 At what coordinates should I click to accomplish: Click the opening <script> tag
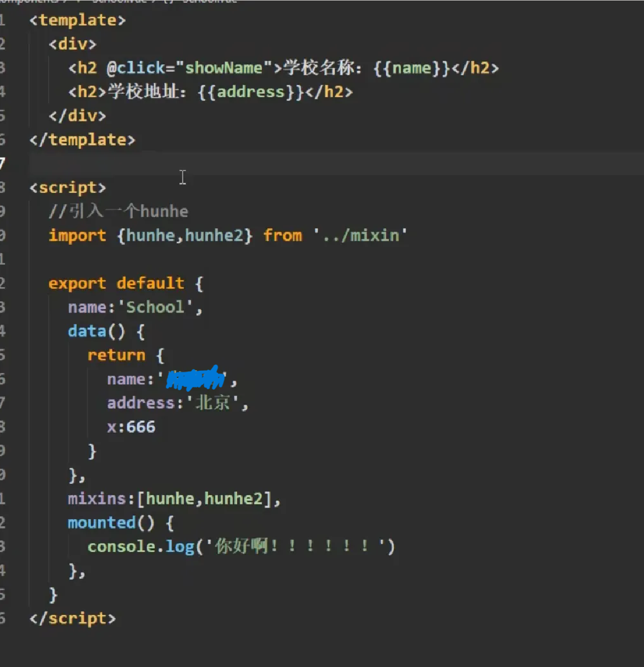tap(68, 188)
